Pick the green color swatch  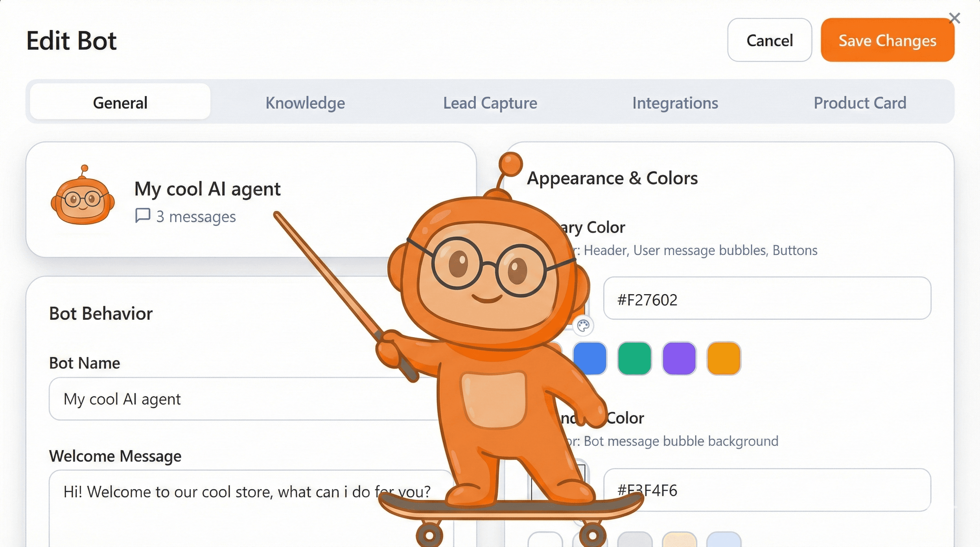(x=635, y=358)
